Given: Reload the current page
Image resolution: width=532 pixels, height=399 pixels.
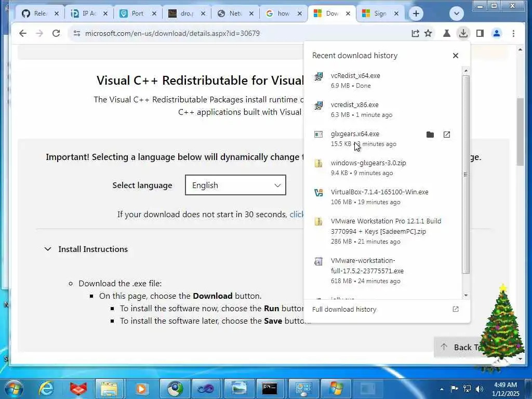Looking at the screenshot, I should click(56, 33).
